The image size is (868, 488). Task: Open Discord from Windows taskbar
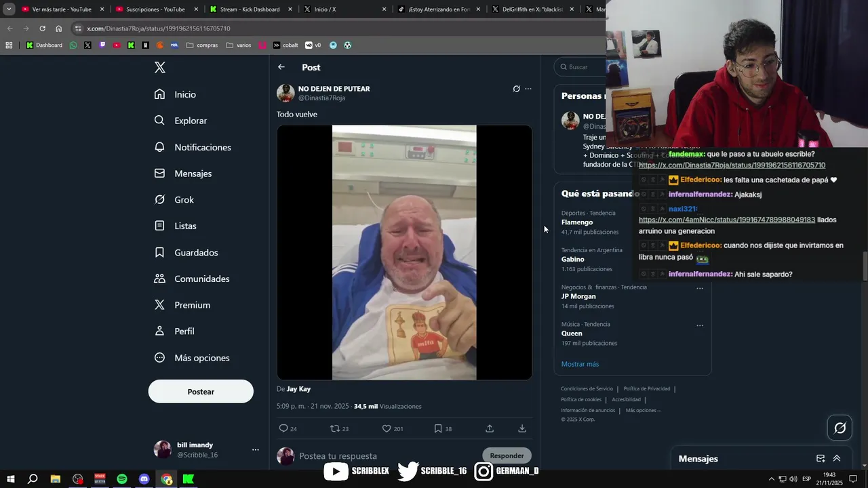[144, 479]
